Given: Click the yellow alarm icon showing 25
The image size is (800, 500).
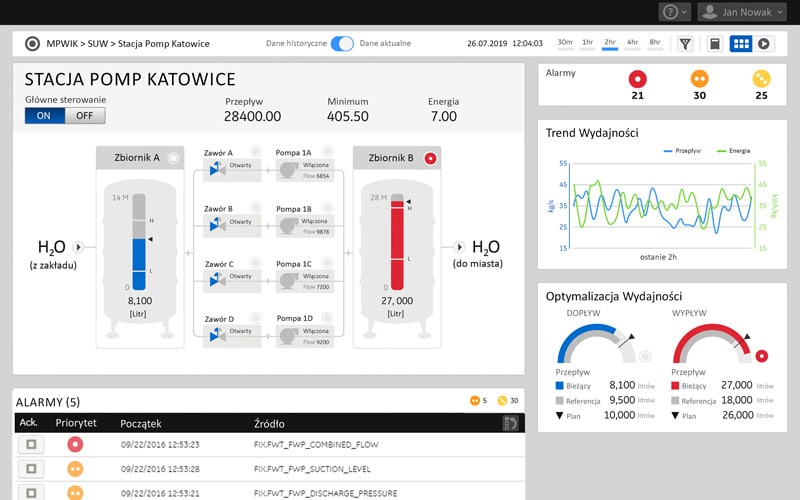Looking at the screenshot, I should coord(761,79).
